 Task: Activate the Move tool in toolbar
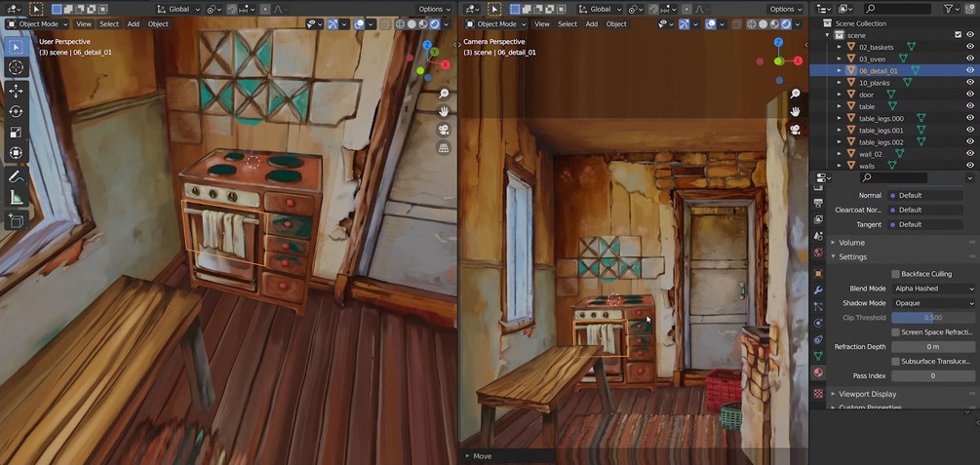click(x=17, y=92)
